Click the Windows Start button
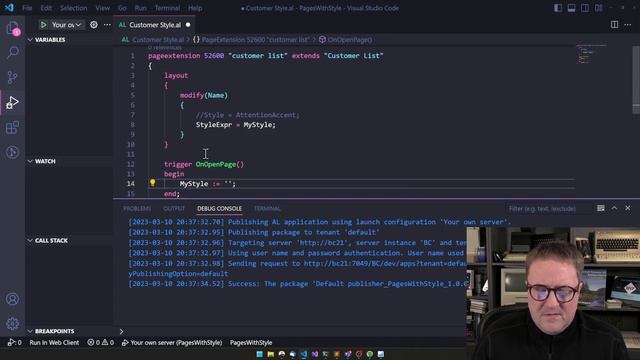The height and width of the screenshot is (360, 640). [260, 354]
